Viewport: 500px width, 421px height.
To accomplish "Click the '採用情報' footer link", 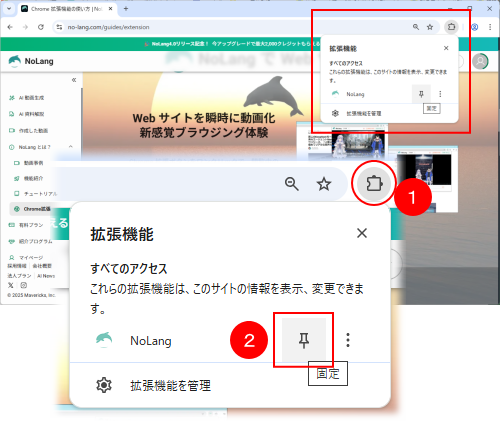I will pos(17,266).
